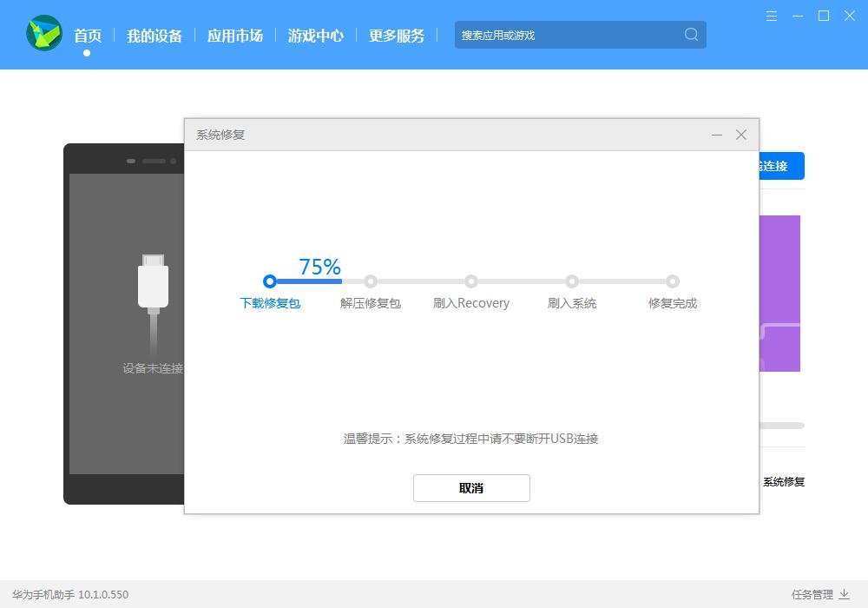Click inside the 搜索应用或游戏 search field
868x608 pixels.
coord(538,35)
